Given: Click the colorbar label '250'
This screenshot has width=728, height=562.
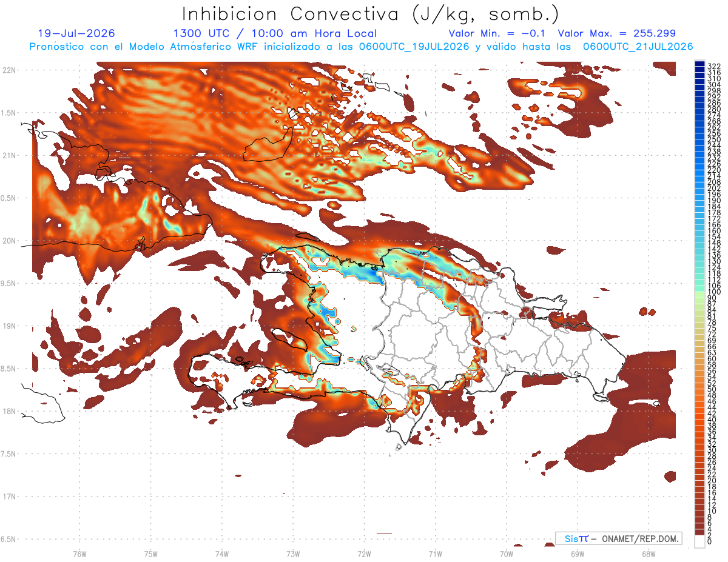Looking at the screenshot, I should point(714,139).
